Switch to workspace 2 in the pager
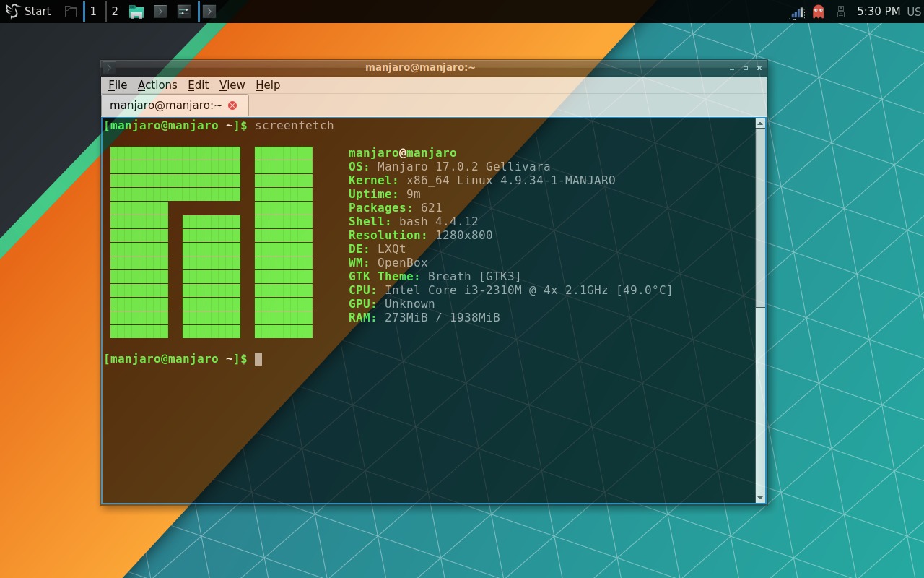 point(114,11)
